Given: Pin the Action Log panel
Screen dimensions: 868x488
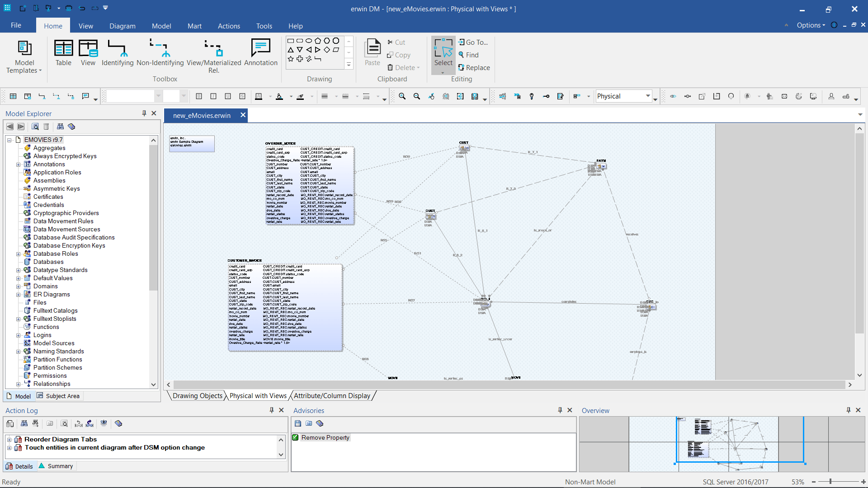Looking at the screenshot, I should 272,410.
